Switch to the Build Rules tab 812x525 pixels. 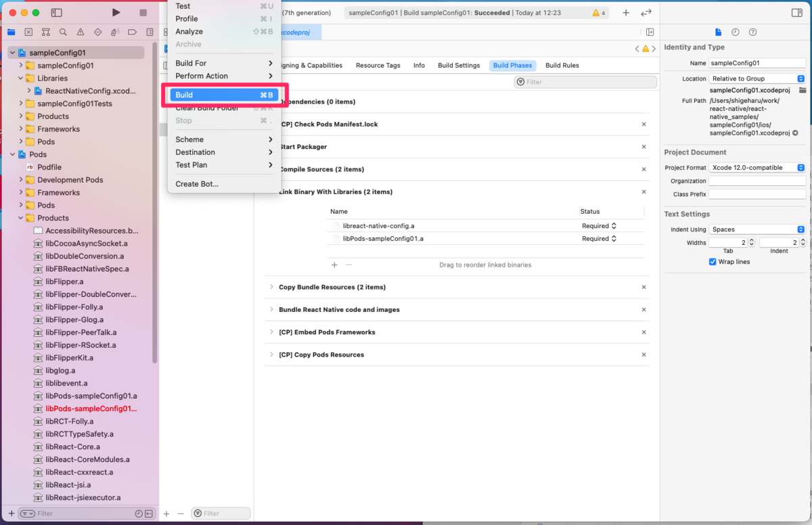click(562, 66)
